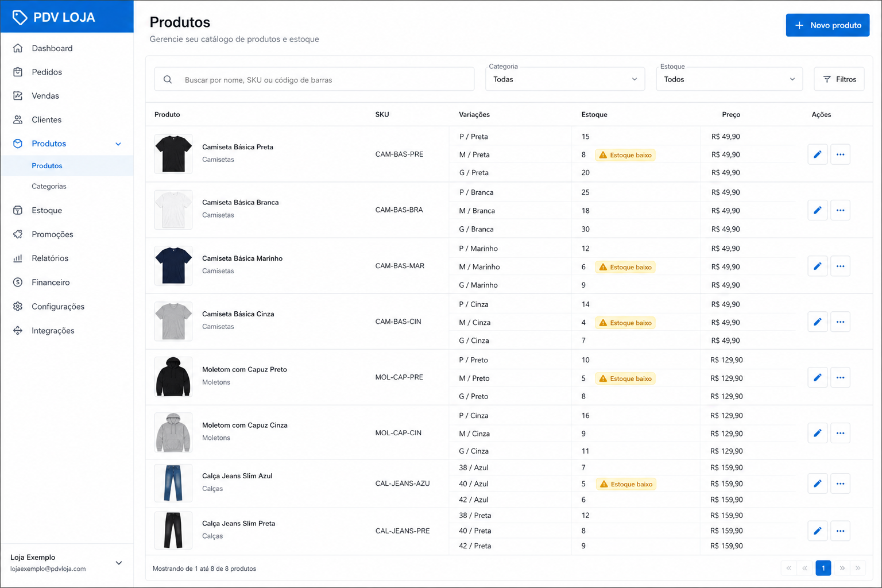882x588 pixels.
Task: Open more actions for Camiseta Básica Cinza
Action: (840, 322)
